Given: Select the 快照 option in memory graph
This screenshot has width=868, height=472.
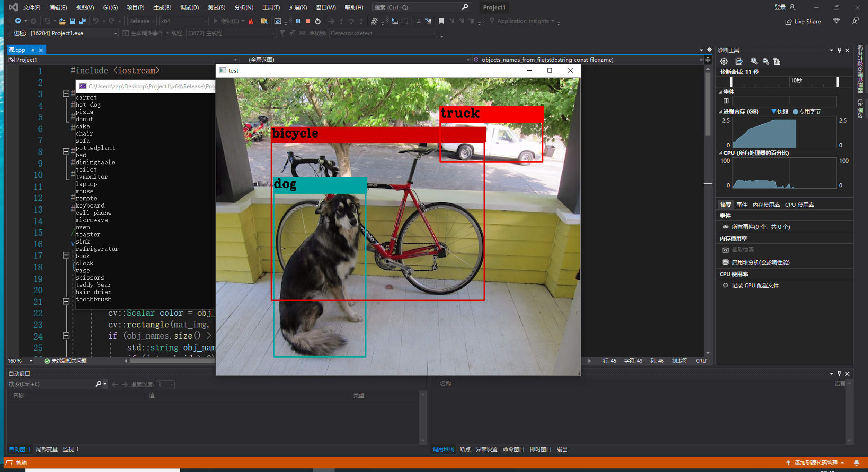Looking at the screenshot, I should pyautogui.click(x=780, y=111).
